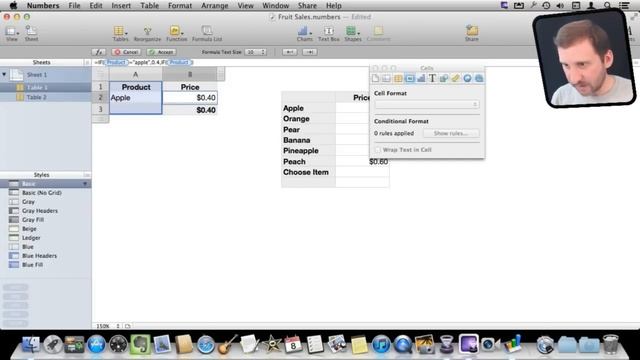Open the Formula Text Size dropdown

(256, 52)
